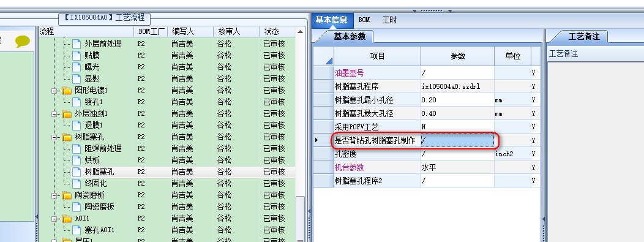Collapse the 外层蚀刻1 tree node
The width and height of the screenshot is (644, 242).
click(54, 114)
